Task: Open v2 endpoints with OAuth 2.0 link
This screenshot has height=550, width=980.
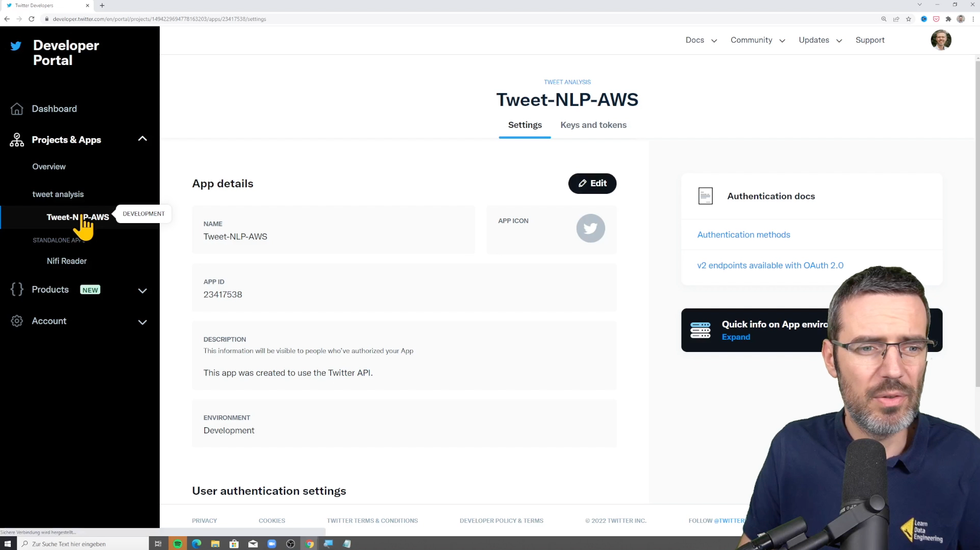Action: tap(770, 266)
